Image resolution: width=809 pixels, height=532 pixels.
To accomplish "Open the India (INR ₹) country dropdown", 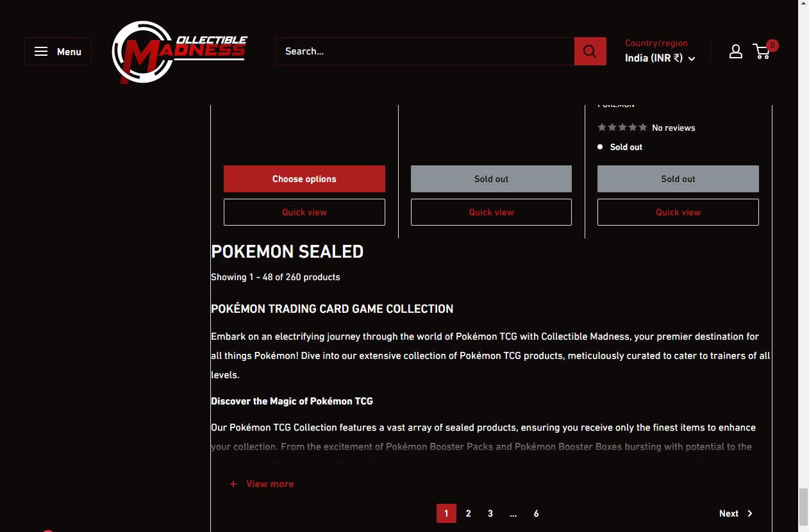I will coord(660,58).
